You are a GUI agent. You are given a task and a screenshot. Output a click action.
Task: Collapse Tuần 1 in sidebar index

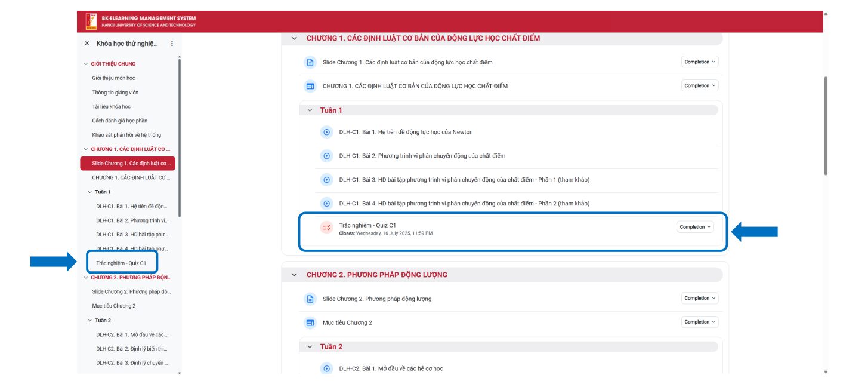pyautogui.click(x=89, y=192)
